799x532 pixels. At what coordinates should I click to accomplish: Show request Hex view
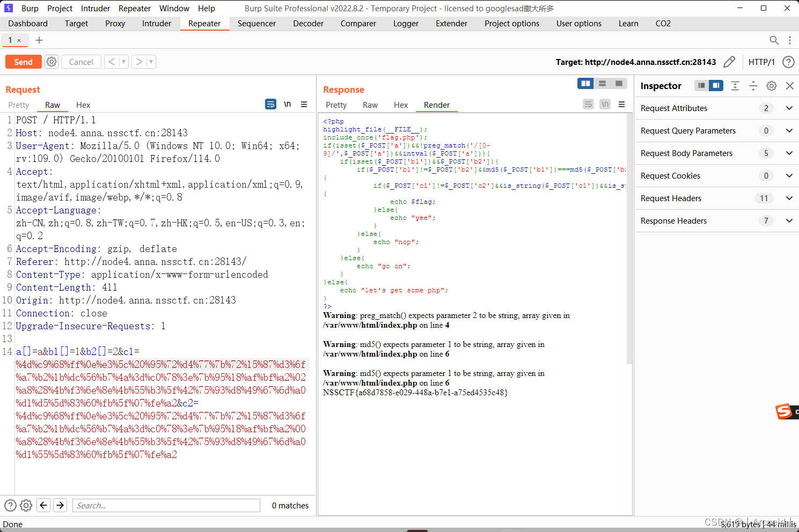point(83,105)
